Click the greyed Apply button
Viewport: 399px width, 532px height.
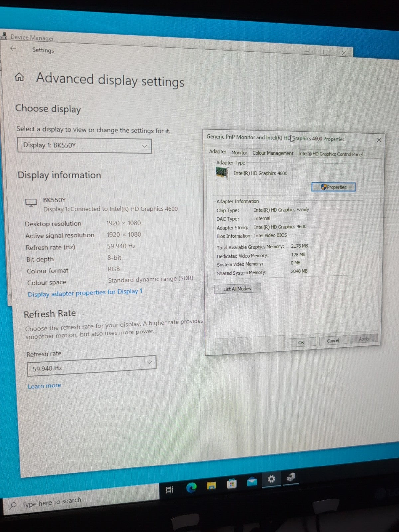point(364,339)
